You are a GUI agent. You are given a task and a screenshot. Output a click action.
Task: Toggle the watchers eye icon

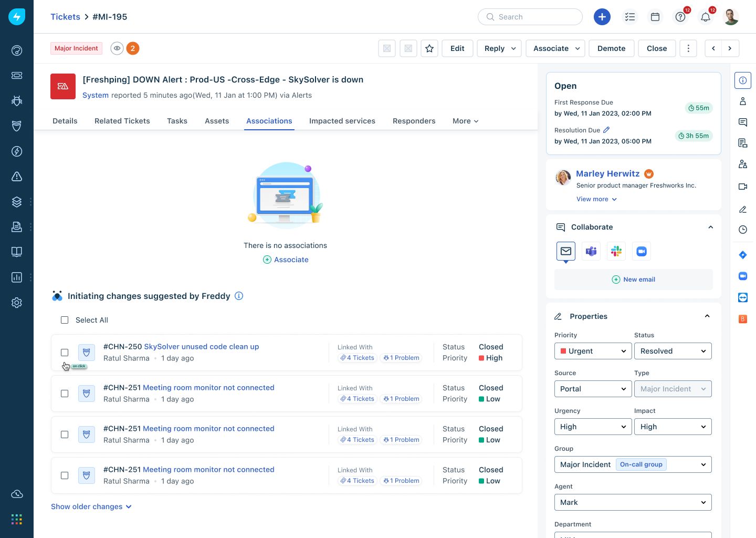tap(117, 48)
